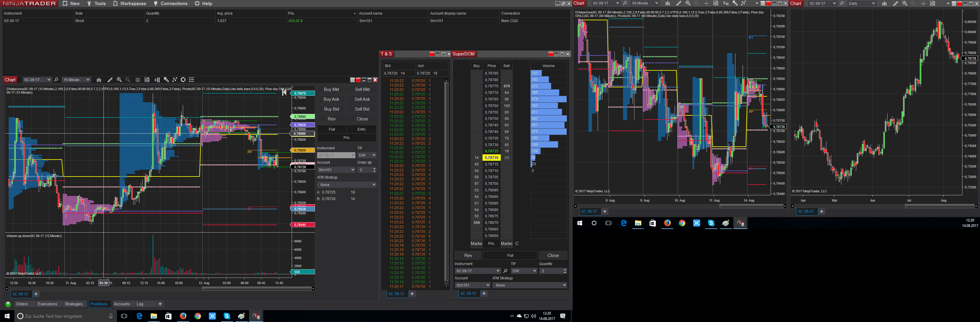980x322 pixels.
Task: Open strategies in 15 Minute chart
Action: click(x=175, y=80)
